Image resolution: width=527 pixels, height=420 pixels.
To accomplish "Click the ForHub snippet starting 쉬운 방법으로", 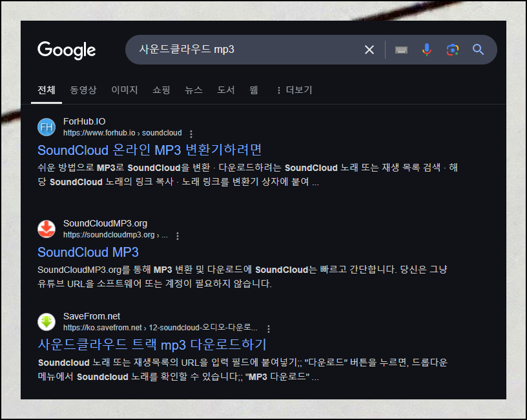I will (x=247, y=175).
